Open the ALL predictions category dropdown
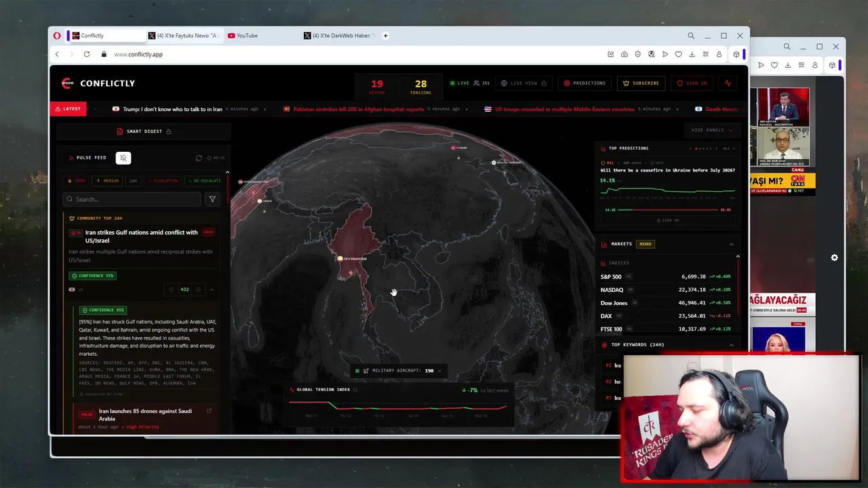Image resolution: width=868 pixels, height=488 pixels. [728, 148]
